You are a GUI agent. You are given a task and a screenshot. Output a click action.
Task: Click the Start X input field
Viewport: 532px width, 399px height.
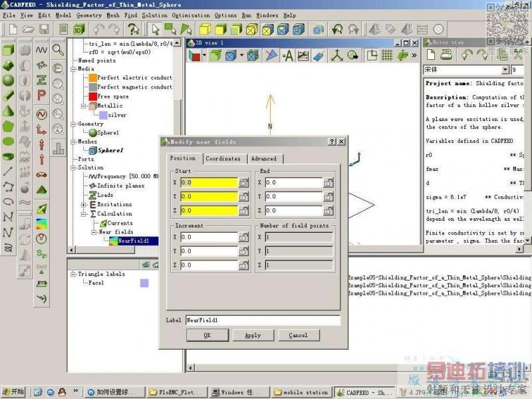pyautogui.click(x=209, y=182)
